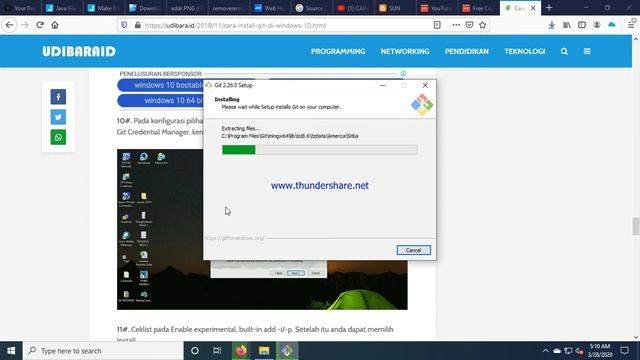
Task: Minimize the Git Setup dialog
Action: click(382, 85)
